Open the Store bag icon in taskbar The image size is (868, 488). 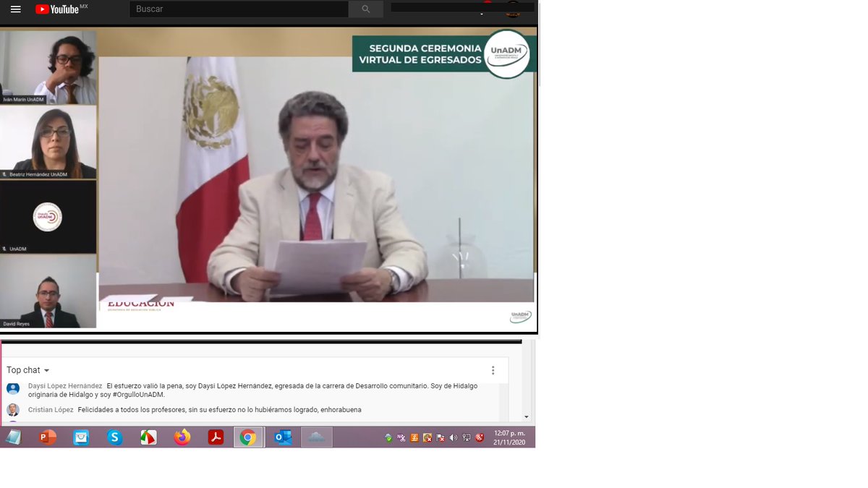tap(81, 437)
